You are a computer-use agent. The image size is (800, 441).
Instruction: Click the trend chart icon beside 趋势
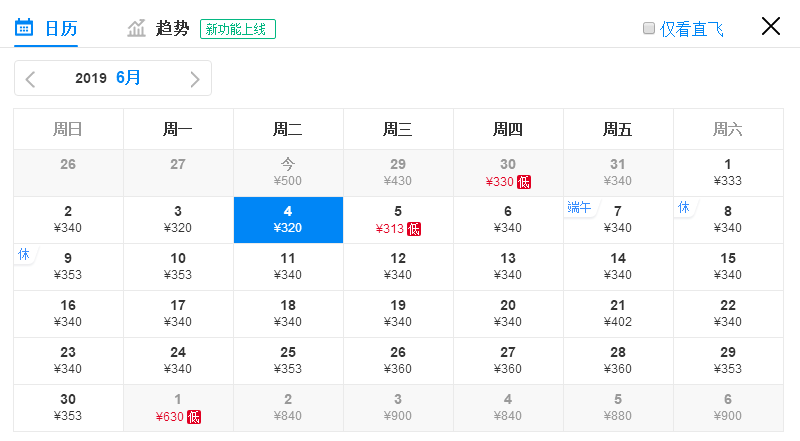pos(136,28)
